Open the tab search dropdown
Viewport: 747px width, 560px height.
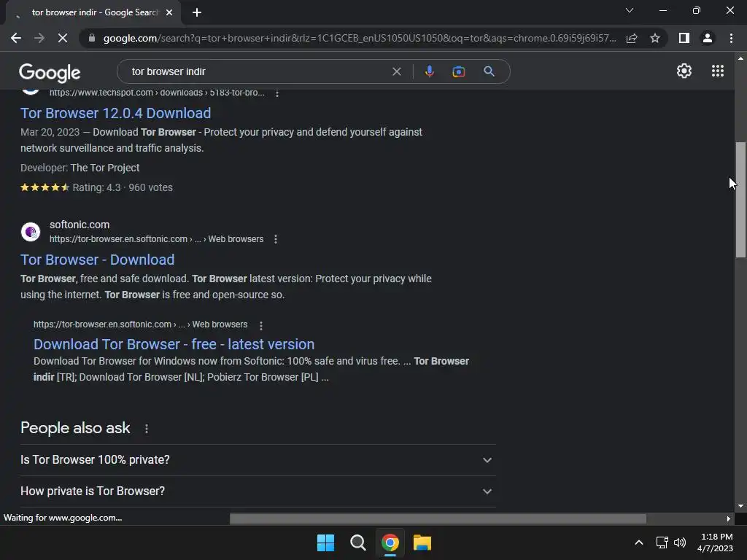630,10
